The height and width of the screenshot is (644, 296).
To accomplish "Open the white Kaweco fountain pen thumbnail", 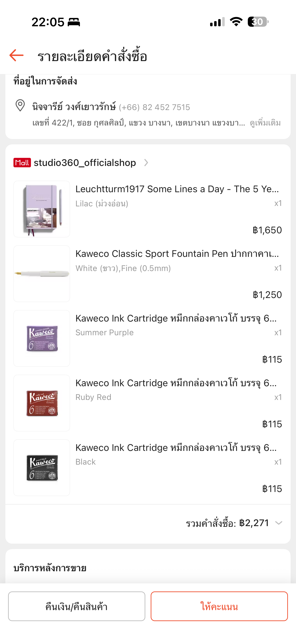I will [x=42, y=274].
